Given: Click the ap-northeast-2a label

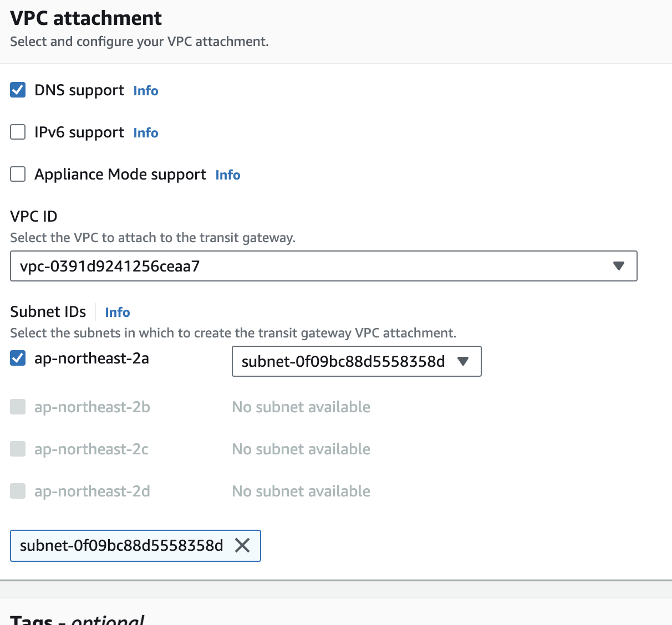Looking at the screenshot, I should click(x=91, y=358).
